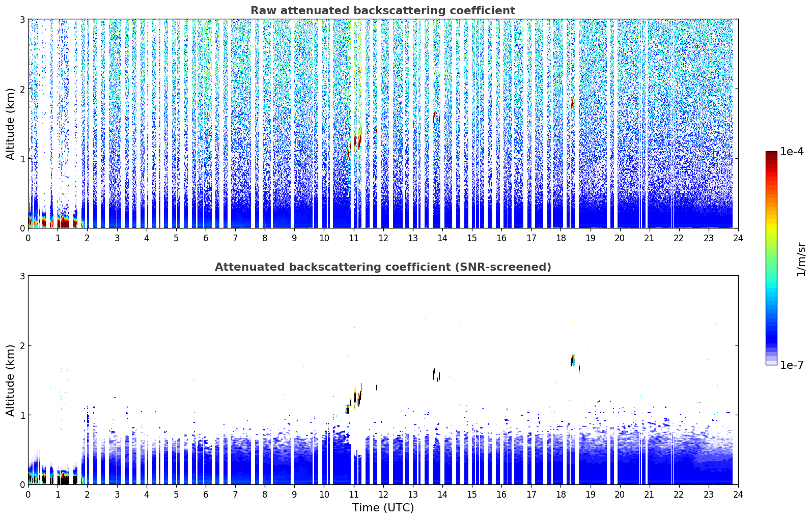Click the '24' time tick under the bottom plot
The image size is (812, 519).
(x=738, y=494)
